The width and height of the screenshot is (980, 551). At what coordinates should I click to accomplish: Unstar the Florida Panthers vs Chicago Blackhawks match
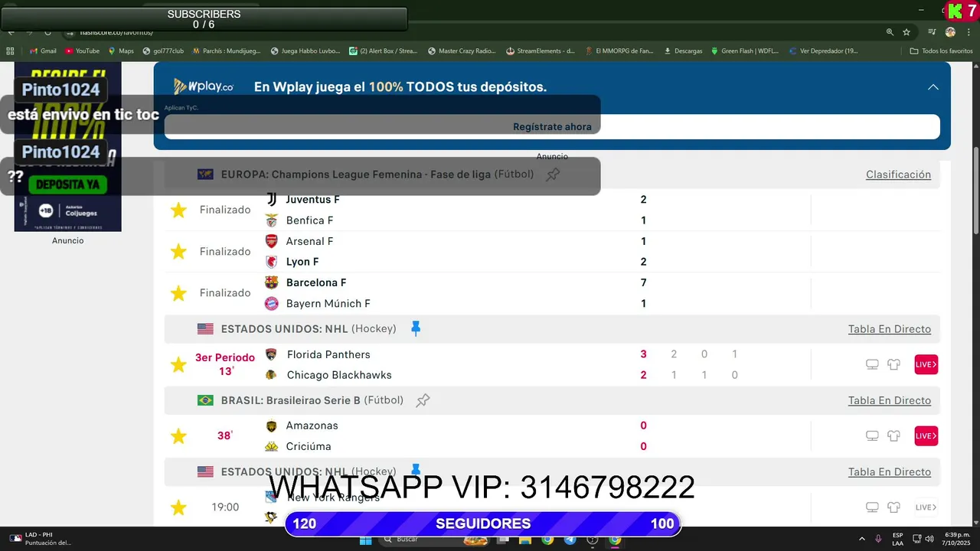point(178,364)
